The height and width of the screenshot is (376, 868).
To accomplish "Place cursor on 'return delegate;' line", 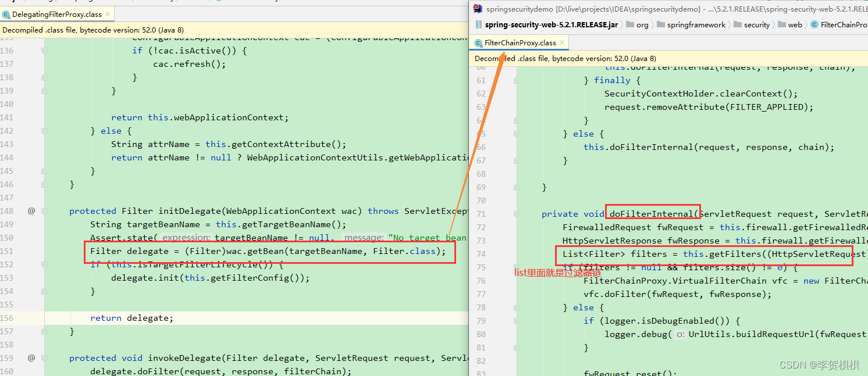I will pyautogui.click(x=132, y=318).
